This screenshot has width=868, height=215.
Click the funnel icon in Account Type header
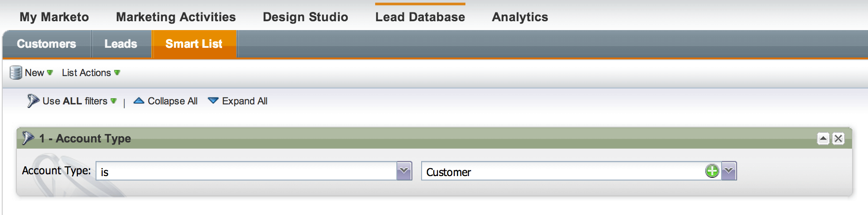coord(28,138)
